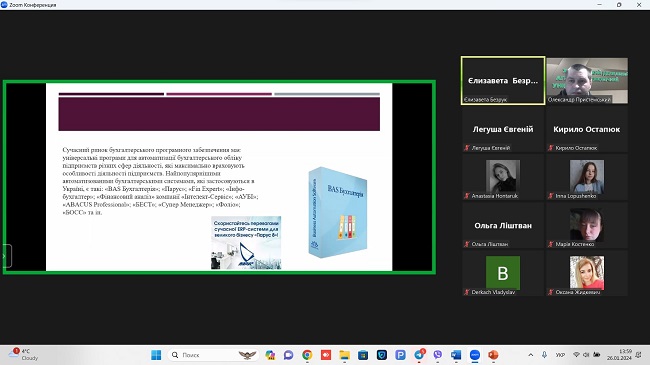Click the Поиск taskbar search field

214,355
